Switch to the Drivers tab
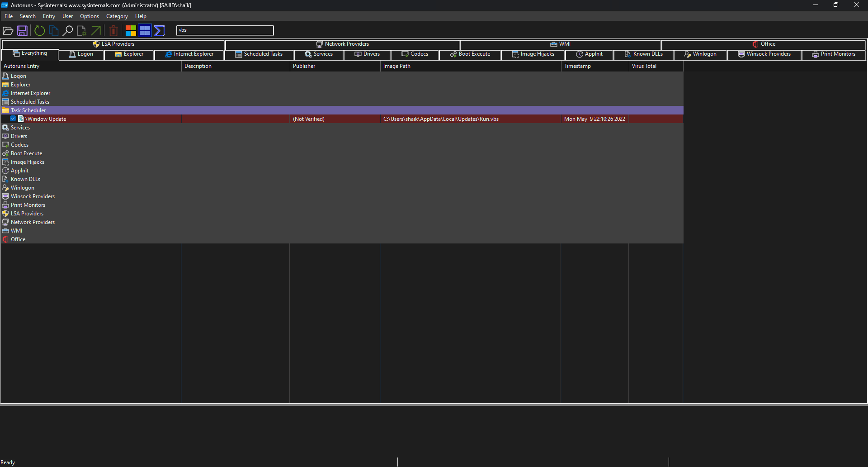The width and height of the screenshot is (868, 467). tap(367, 54)
